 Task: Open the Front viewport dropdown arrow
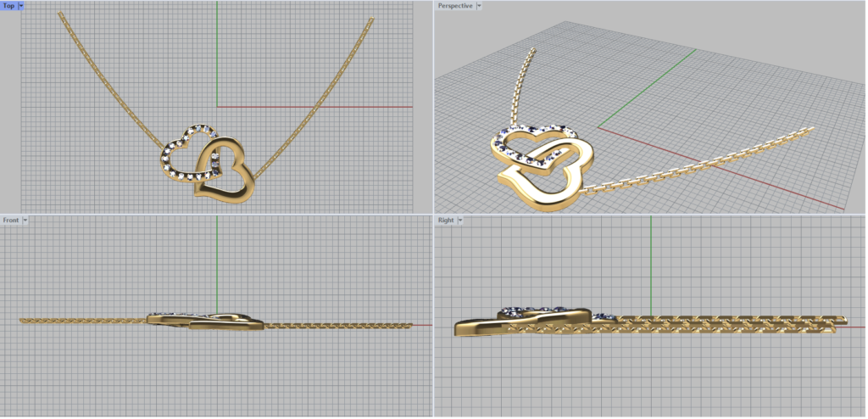[x=25, y=221]
